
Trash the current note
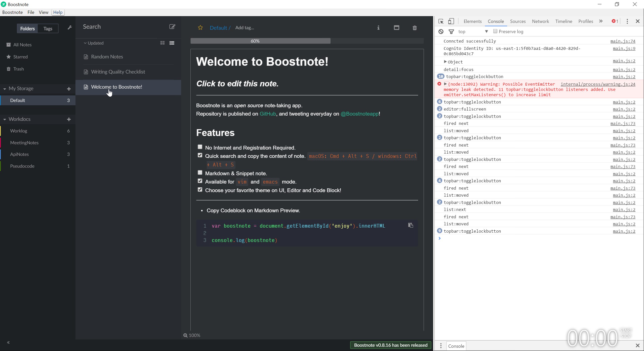click(415, 28)
